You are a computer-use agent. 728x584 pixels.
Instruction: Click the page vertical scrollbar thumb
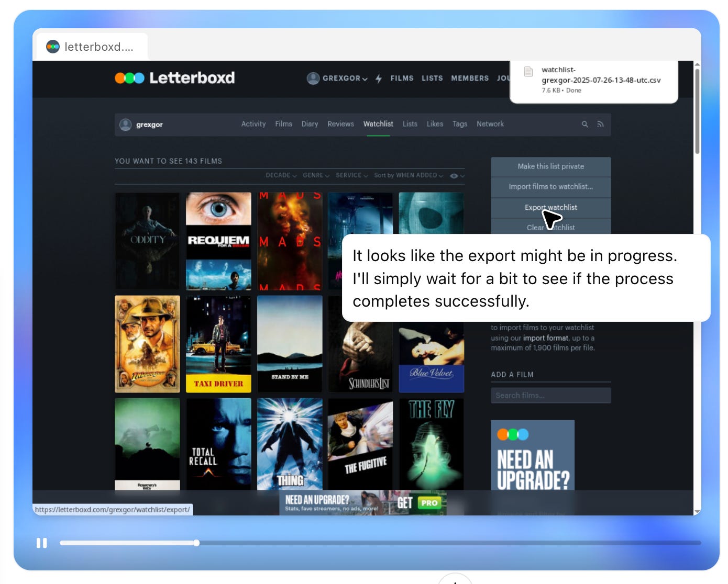[697, 111]
